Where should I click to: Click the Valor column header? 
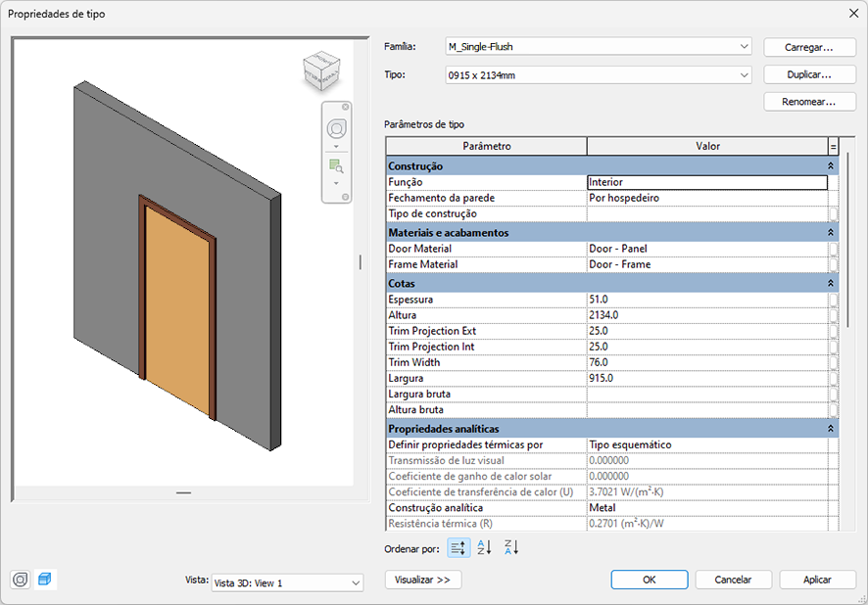707,146
